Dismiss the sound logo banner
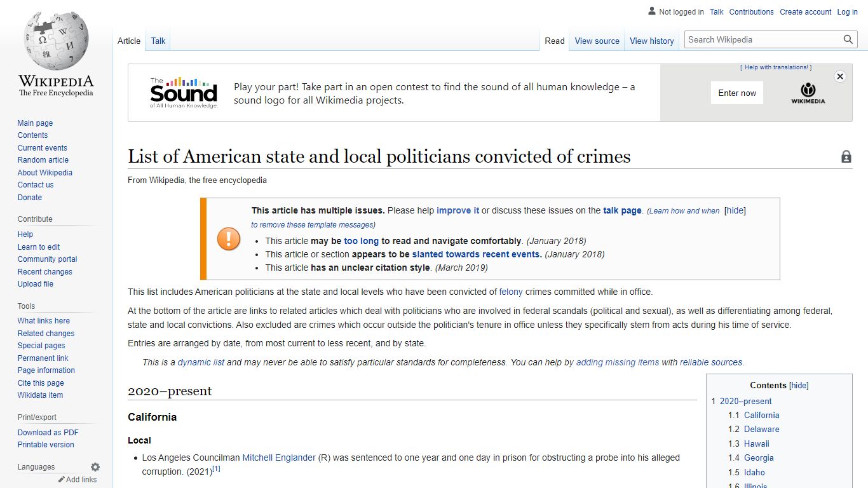The height and width of the screenshot is (488, 868). pos(840,76)
